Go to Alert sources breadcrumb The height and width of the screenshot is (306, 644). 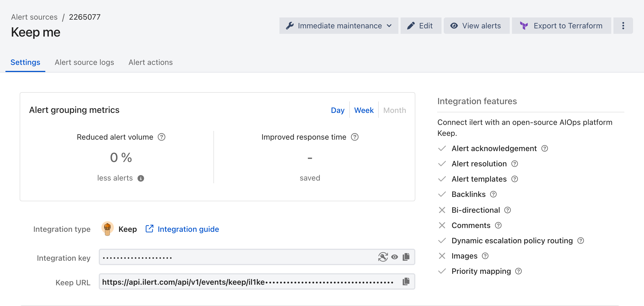34,17
